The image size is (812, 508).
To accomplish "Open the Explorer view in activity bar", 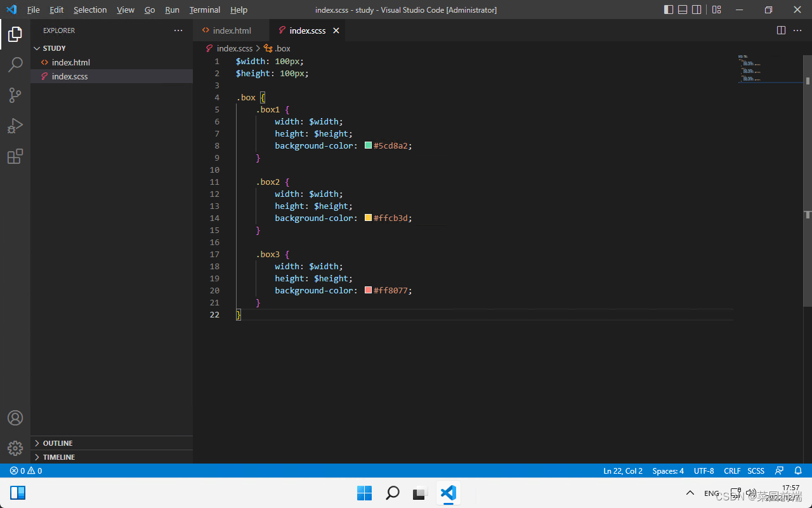I will pos(15,34).
